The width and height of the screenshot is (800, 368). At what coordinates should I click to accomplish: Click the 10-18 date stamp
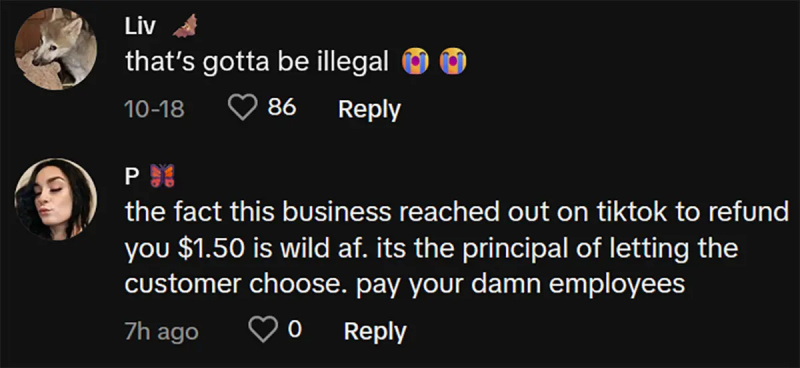(155, 109)
